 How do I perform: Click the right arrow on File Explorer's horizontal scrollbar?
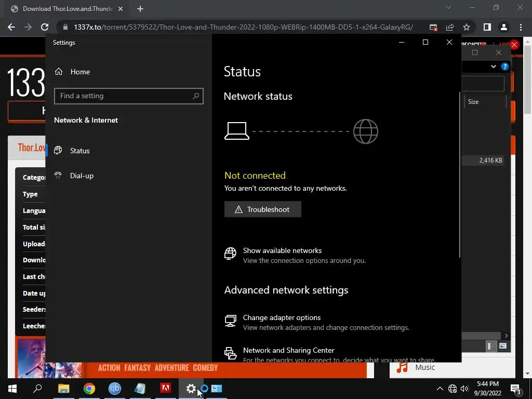(506, 336)
